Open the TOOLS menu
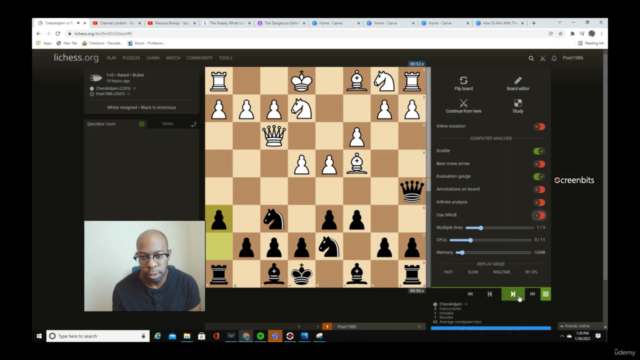The height and width of the screenshot is (360, 640). coord(225,58)
